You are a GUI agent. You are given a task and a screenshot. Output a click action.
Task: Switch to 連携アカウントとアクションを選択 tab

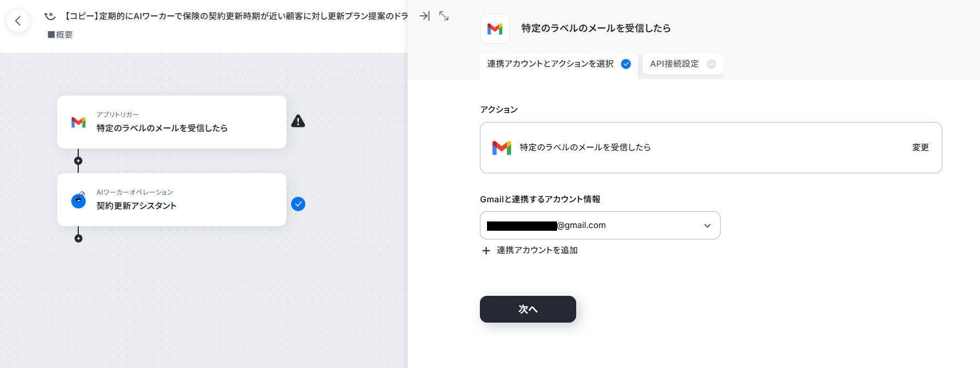pyautogui.click(x=559, y=65)
